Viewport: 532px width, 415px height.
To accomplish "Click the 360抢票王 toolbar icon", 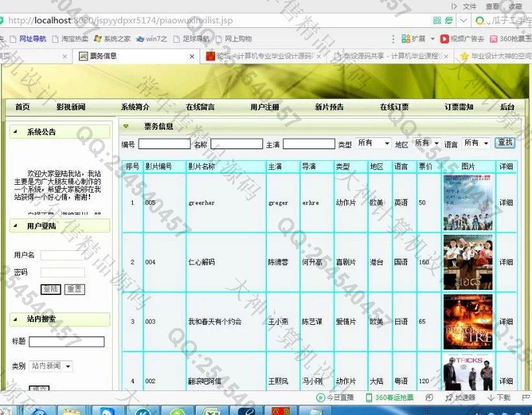I will (x=494, y=39).
